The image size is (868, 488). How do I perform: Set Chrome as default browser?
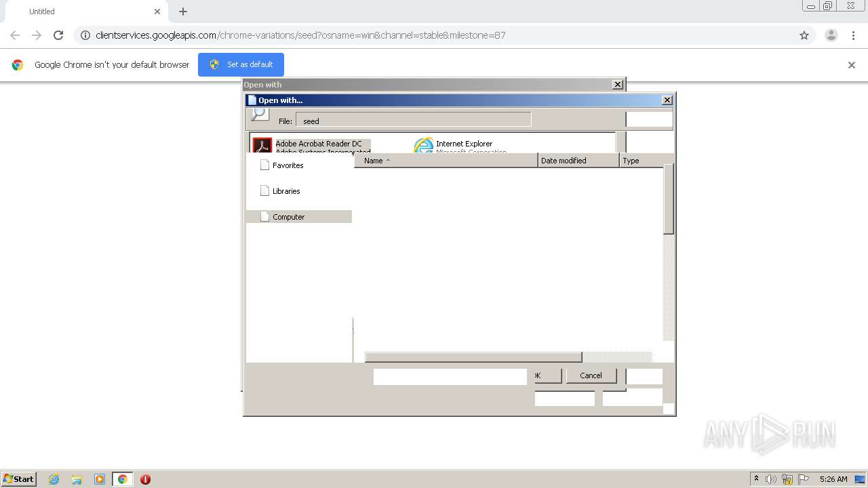pyautogui.click(x=241, y=64)
